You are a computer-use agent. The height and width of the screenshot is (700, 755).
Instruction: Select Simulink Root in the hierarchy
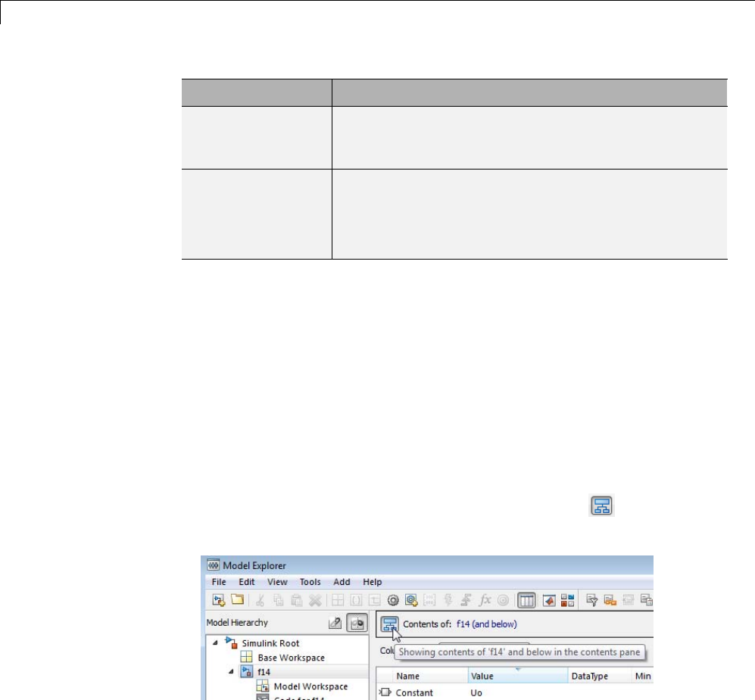point(270,643)
